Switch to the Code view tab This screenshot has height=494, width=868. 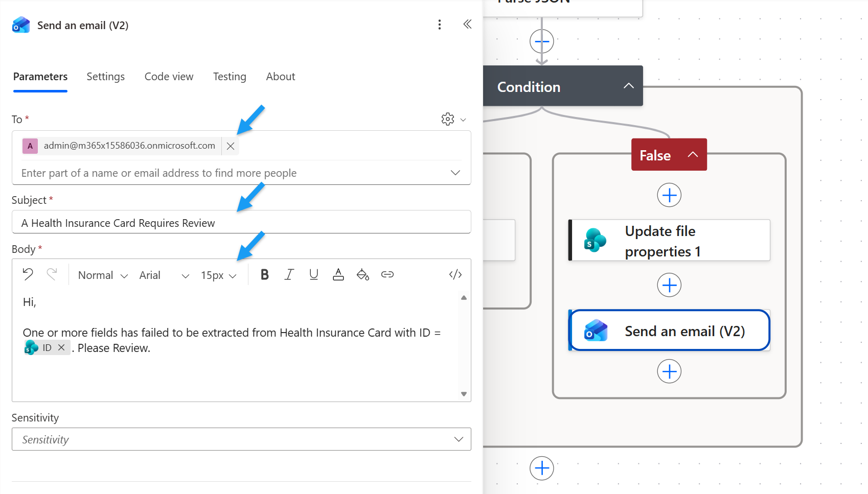coord(169,77)
